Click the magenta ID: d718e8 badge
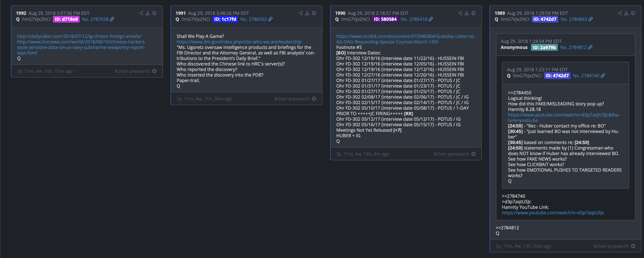The image size is (644, 258). (66, 19)
